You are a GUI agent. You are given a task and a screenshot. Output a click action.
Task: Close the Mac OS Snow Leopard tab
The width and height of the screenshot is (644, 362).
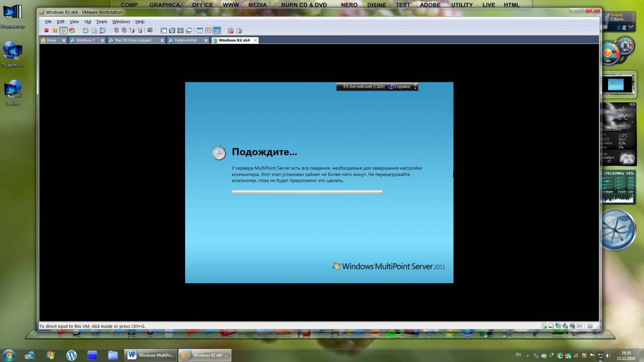click(162, 40)
